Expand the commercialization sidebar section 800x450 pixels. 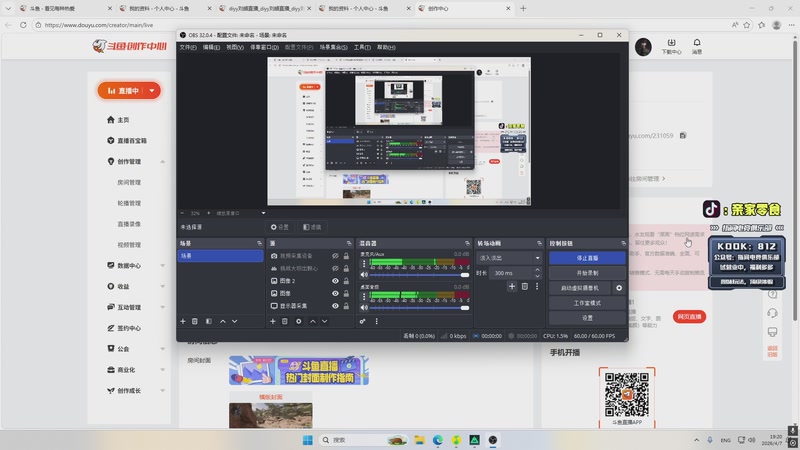pos(163,370)
